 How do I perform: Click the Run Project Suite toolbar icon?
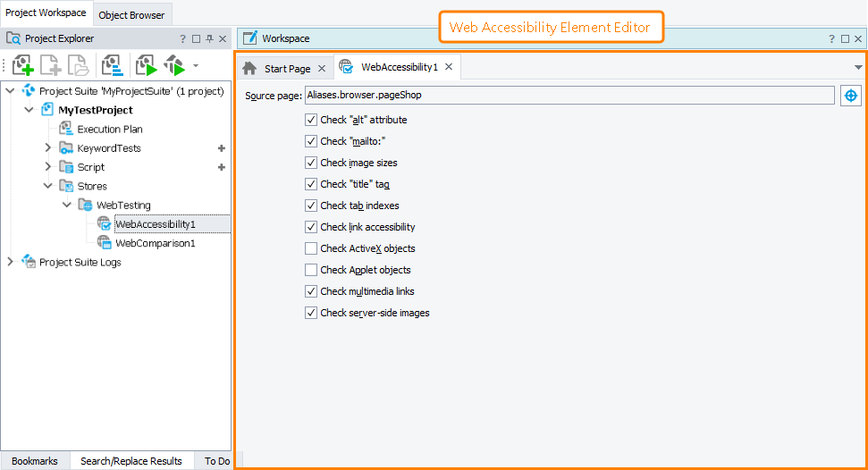(x=174, y=65)
